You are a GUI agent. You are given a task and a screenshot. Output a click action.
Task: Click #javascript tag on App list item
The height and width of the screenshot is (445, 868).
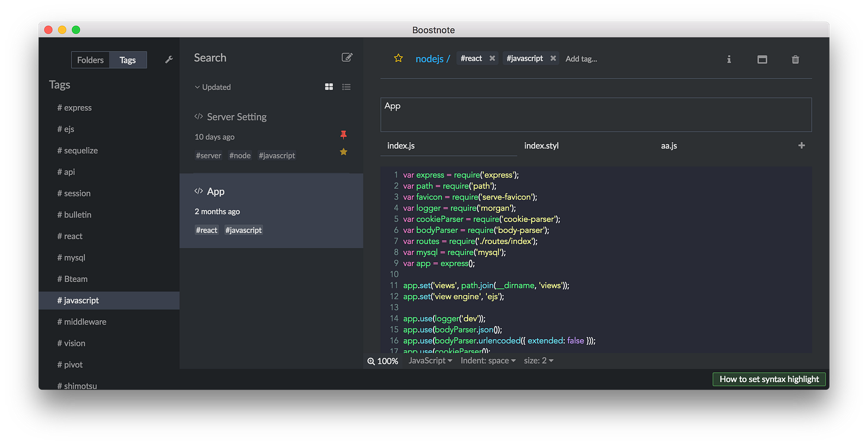pyautogui.click(x=244, y=230)
